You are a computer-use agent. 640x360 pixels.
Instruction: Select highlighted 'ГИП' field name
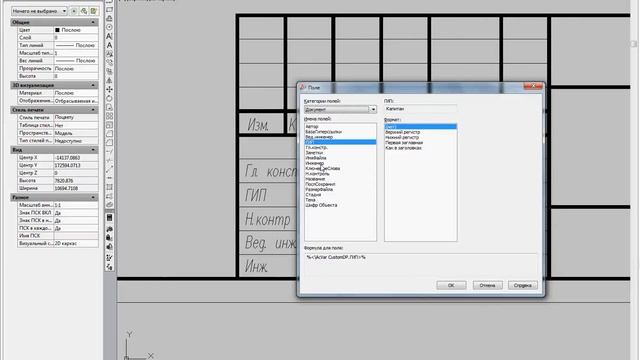[x=340, y=142]
